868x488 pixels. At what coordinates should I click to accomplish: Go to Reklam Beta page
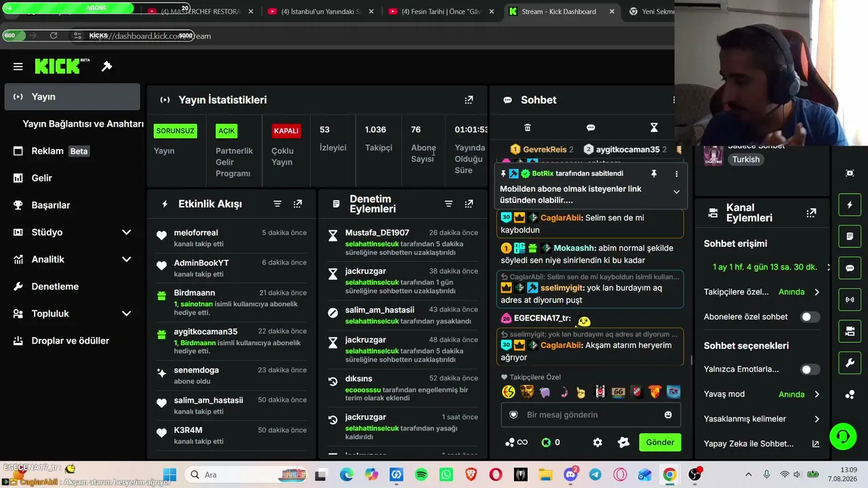(72, 151)
